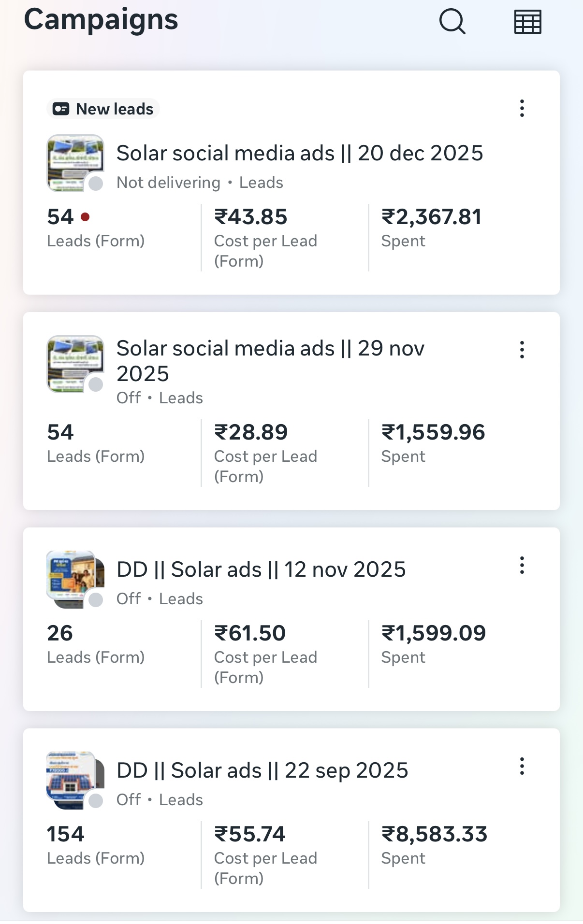This screenshot has height=924, width=583.
Task: Tap thumbnail of 22 sep 2025 campaign
Action: pos(75,780)
